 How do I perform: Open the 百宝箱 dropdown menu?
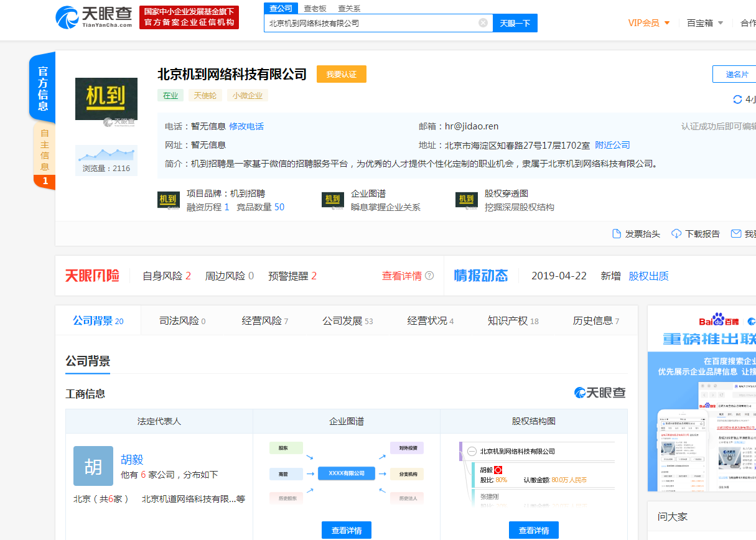click(705, 23)
